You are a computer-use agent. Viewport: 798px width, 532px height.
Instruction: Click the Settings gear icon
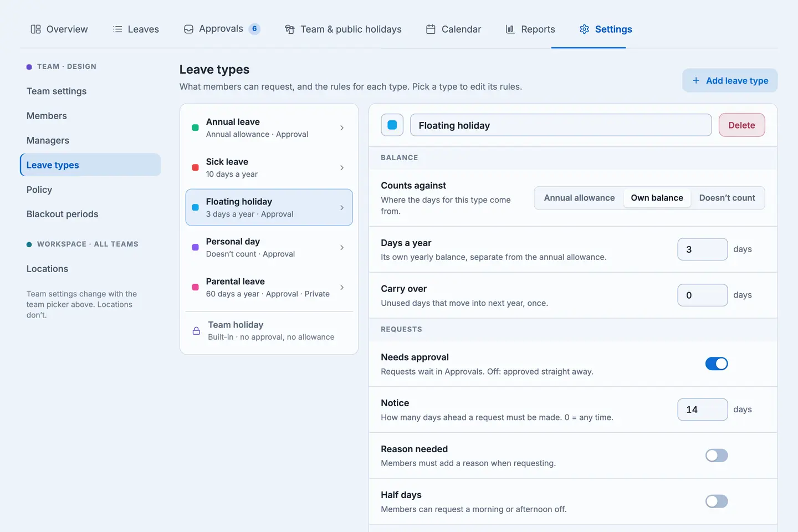(584, 29)
